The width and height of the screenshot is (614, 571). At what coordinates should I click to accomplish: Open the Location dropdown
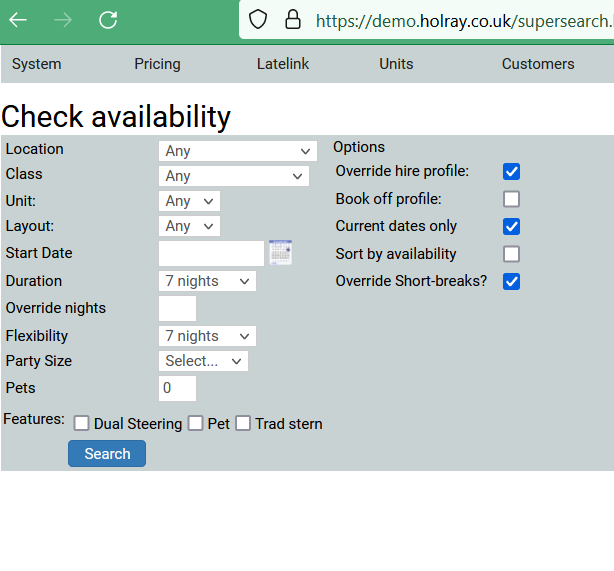pyautogui.click(x=237, y=151)
